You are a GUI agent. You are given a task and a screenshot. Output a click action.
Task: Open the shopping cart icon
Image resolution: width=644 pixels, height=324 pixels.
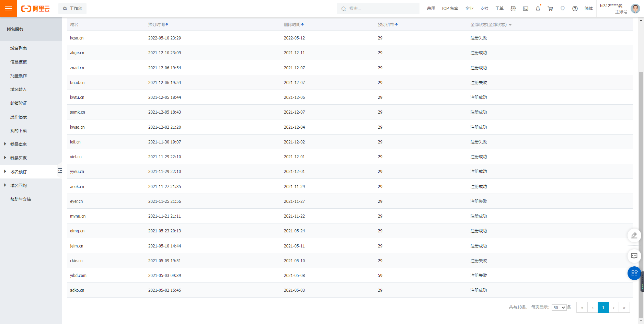tap(550, 9)
